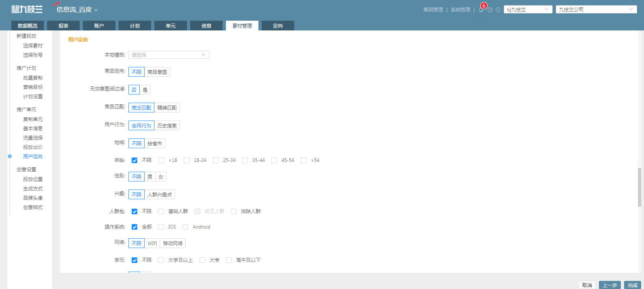Viewport: 644px width, 289px height.
Task: Open the notification bell icon
Action: tap(481, 10)
